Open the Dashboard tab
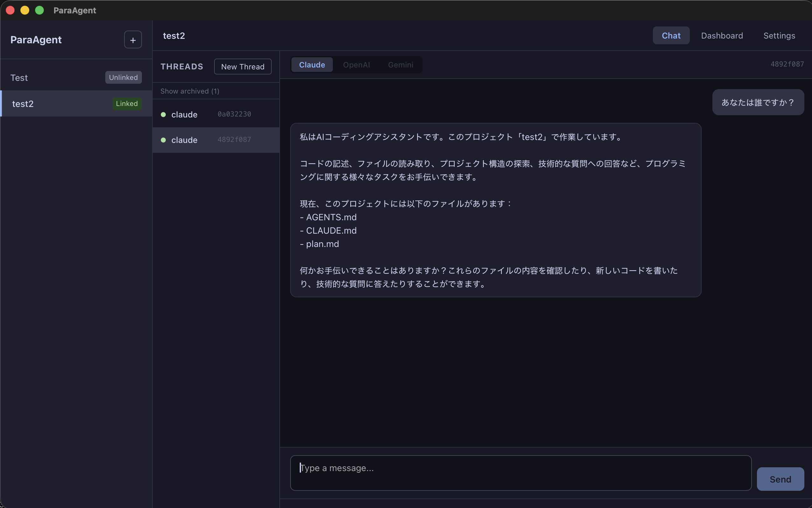The height and width of the screenshot is (508, 812). point(722,36)
